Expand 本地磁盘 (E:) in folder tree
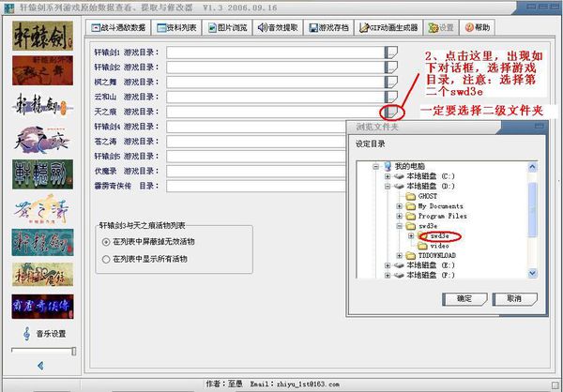The image size is (563, 392). (x=388, y=265)
